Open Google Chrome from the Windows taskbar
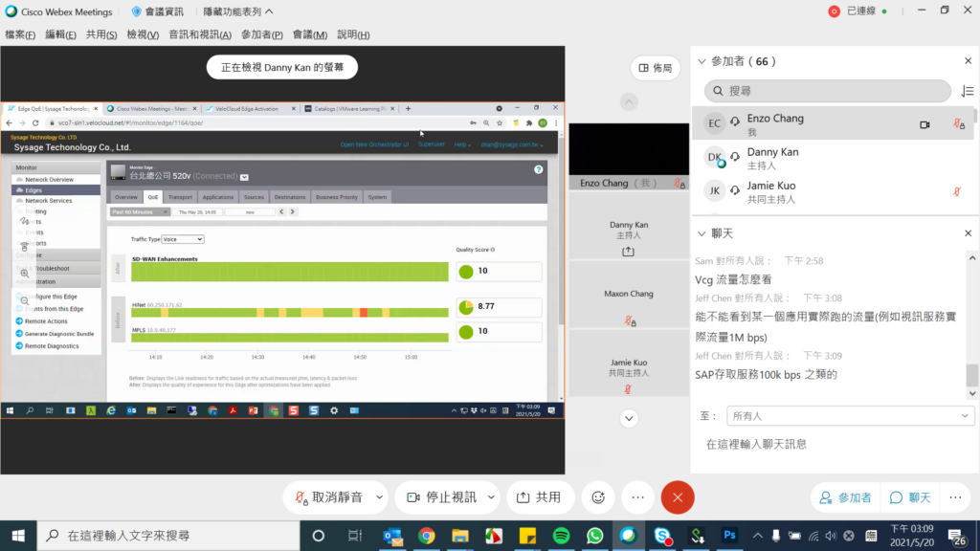Screen dimensions: 980x551 [426, 536]
